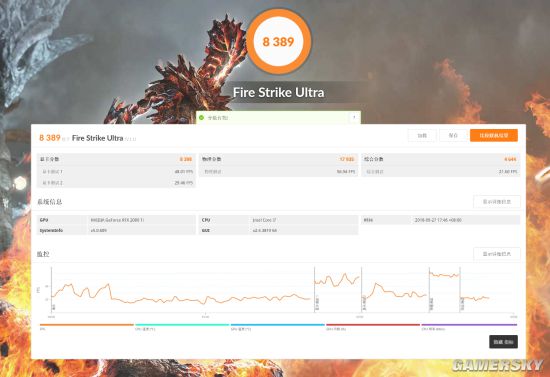This screenshot has width=550, height=377.
Task: Toggle the red GPU load legend
Action: coord(373,325)
